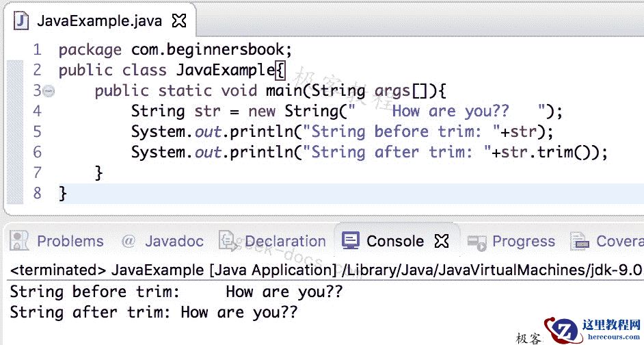The width and height of the screenshot is (644, 345).
Task: Click console output 'String before trim:' line
Action: click(x=176, y=292)
